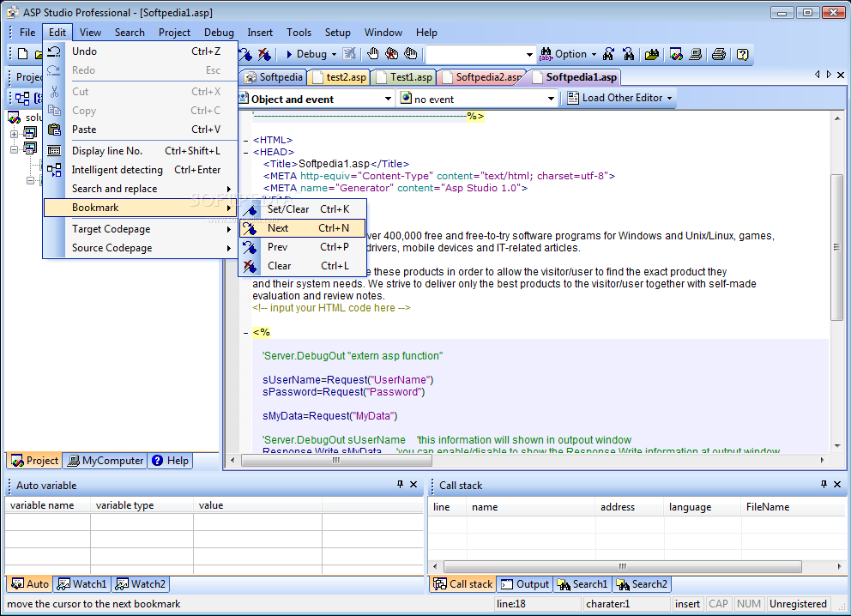This screenshot has width=851, height=616.
Task: Click the printer toolbar icon
Action: 719,54
